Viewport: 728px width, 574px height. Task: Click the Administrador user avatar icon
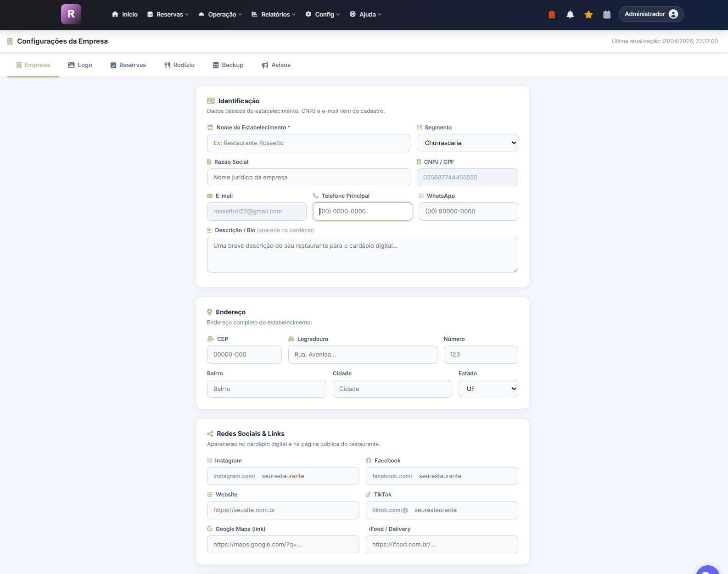point(673,14)
